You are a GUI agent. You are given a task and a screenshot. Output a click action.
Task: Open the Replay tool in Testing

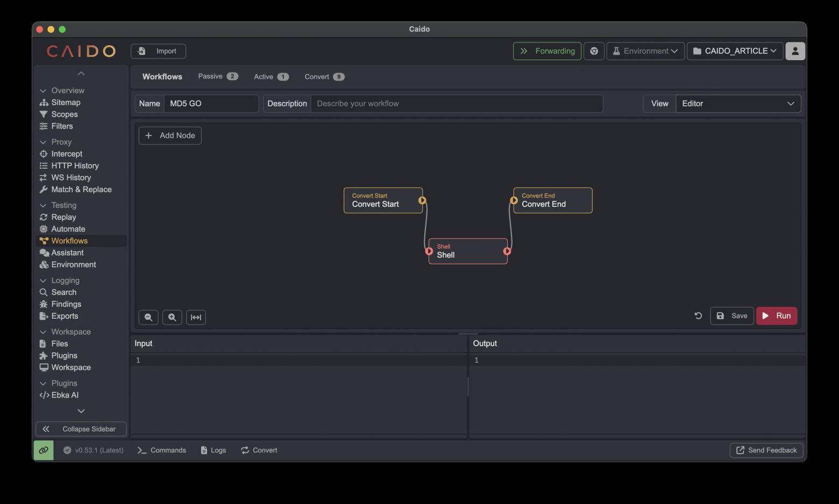tap(63, 217)
